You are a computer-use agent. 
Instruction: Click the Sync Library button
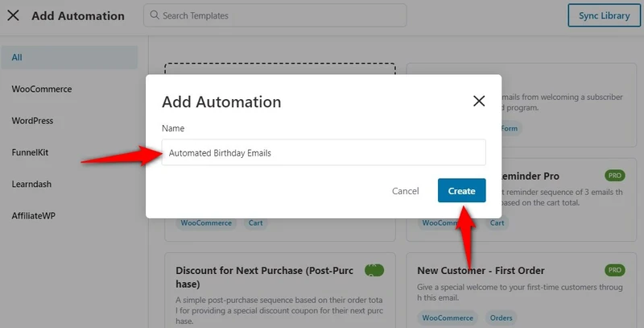coord(605,15)
